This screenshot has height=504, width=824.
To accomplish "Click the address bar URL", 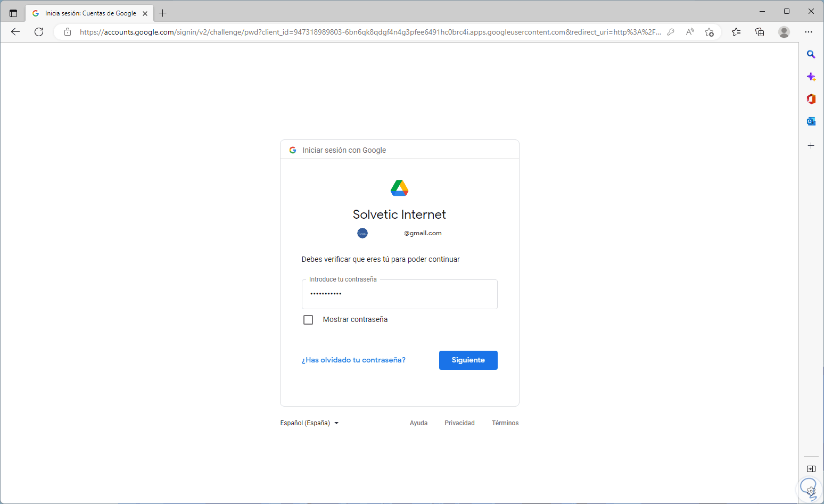I will pyautogui.click(x=370, y=32).
